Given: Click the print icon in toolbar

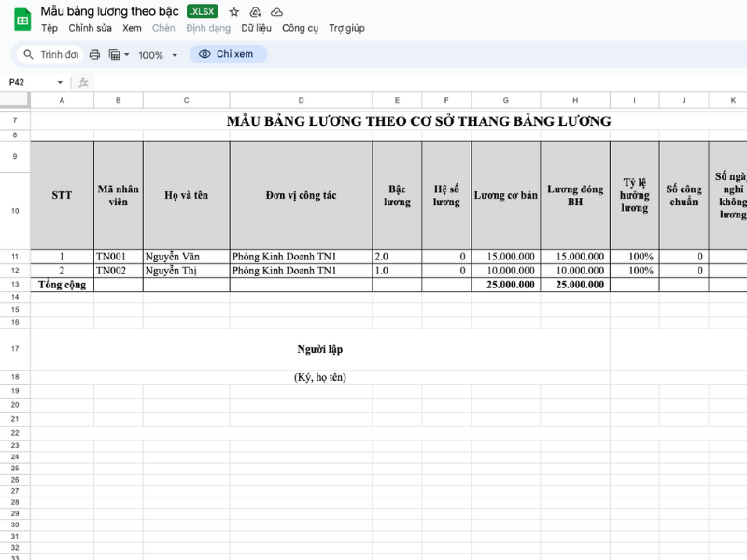Looking at the screenshot, I should (93, 54).
